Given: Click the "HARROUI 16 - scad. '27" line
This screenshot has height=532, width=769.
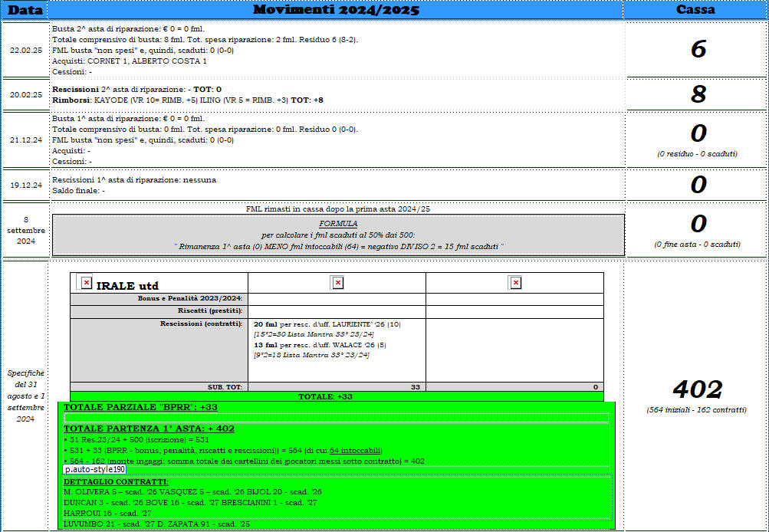Looking at the screenshot, I should (x=108, y=514).
